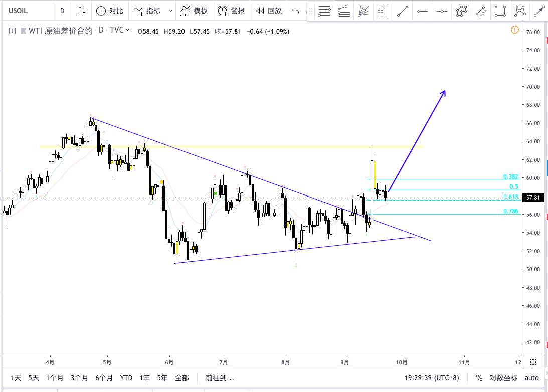Viewport: 548px width, 392px height.
Task: Select the 6个月 date range
Action: pyautogui.click(x=104, y=378)
